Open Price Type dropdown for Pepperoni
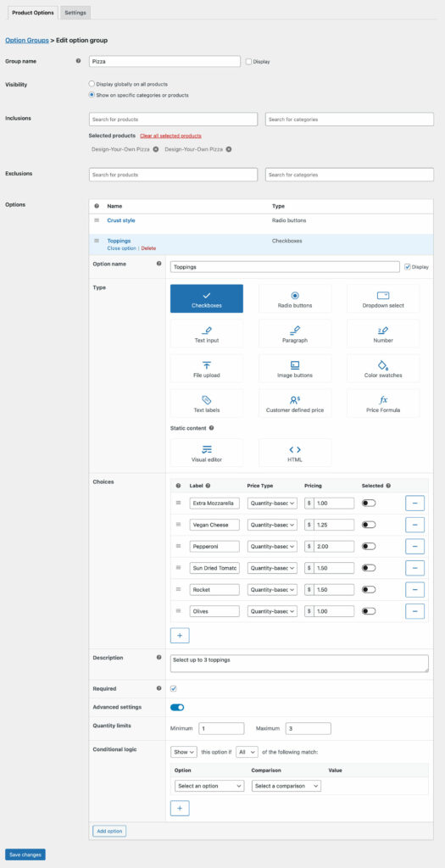445x868 pixels. 272,547
